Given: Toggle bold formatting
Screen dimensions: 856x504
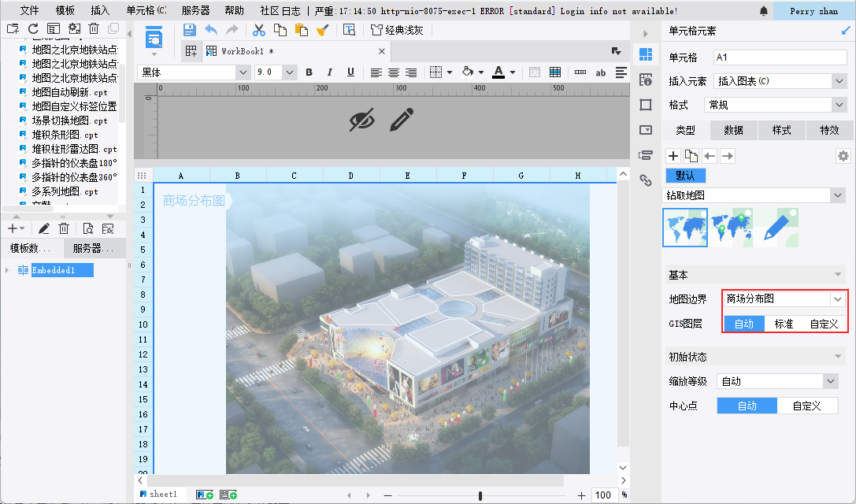Looking at the screenshot, I should click(309, 72).
